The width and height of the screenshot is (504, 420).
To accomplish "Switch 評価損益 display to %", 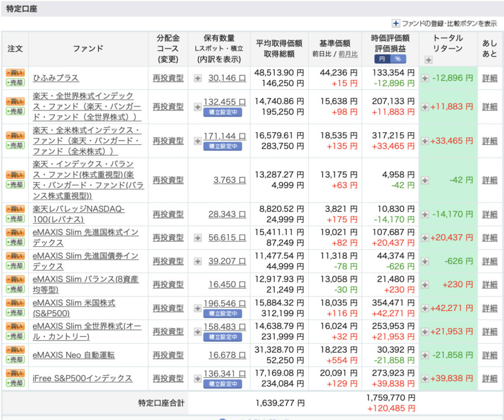I will pyautogui.click(x=398, y=59).
